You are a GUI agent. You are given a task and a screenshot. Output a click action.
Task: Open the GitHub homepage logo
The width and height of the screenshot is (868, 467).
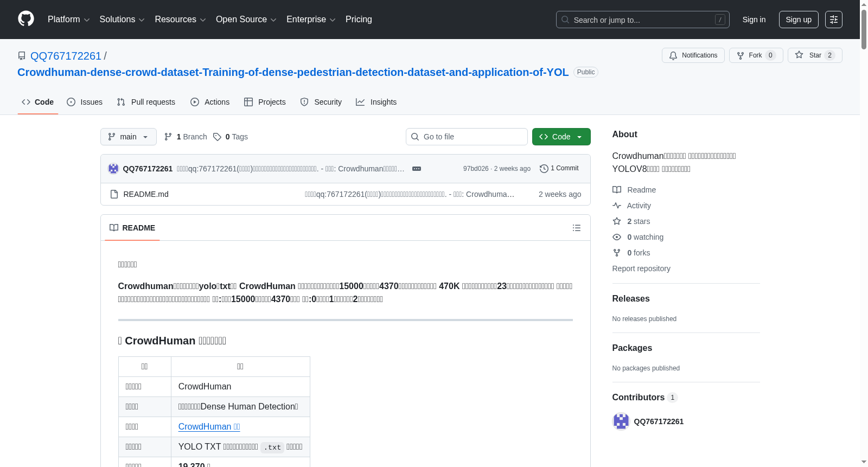tap(26, 19)
